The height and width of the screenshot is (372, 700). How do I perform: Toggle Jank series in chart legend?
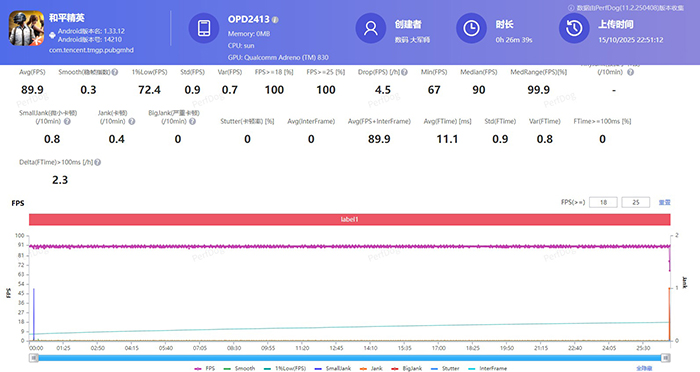(x=371, y=368)
